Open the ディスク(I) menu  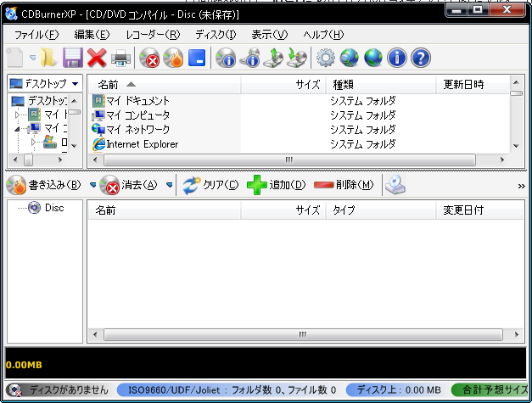(x=216, y=35)
